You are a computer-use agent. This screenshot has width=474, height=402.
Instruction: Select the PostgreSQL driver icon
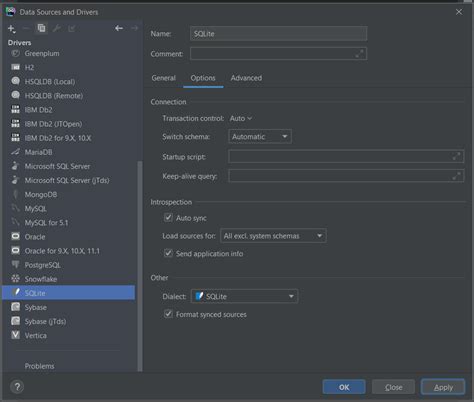tap(15, 265)
